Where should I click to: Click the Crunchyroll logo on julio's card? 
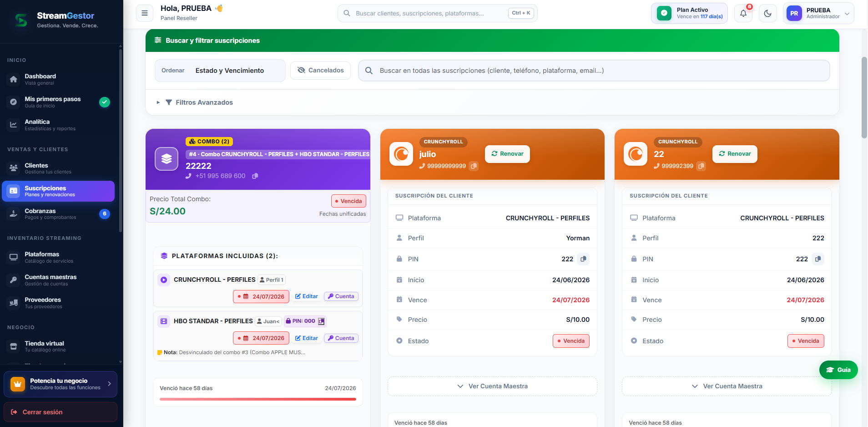[401, 154]
